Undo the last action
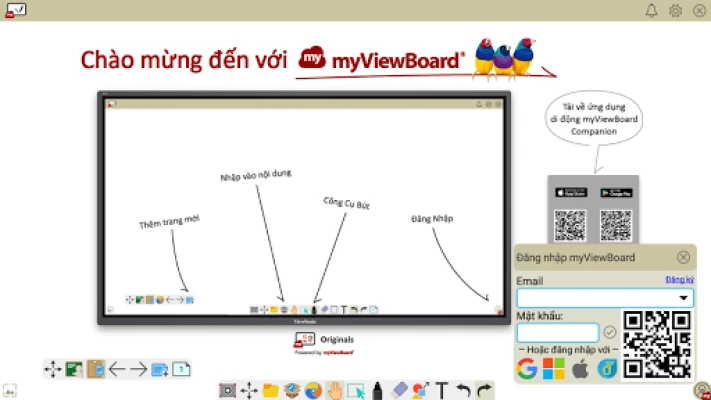Screen dimensions: 711x400 click(463, 390)
